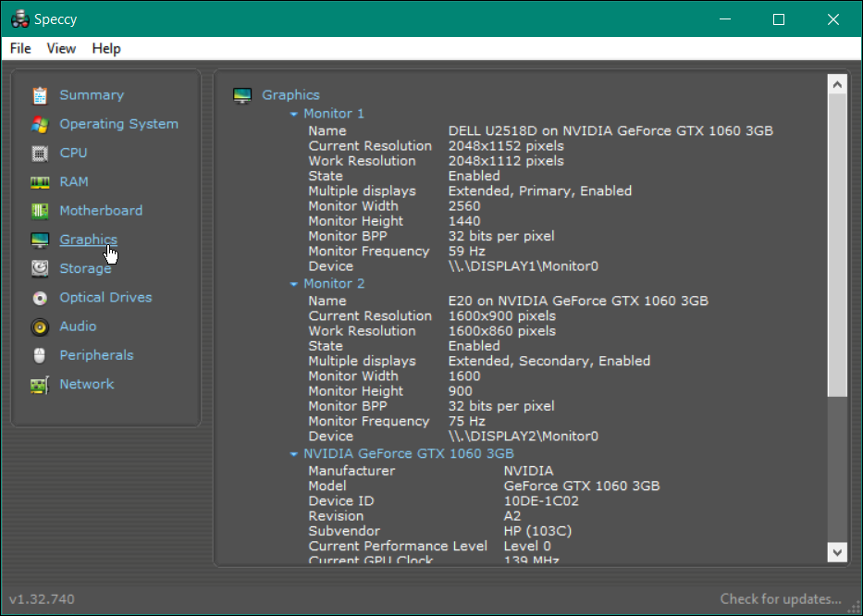The height and width of the screenshot is (616, 863).
Task: Open the Optical Drives icon
Action: 39,297
